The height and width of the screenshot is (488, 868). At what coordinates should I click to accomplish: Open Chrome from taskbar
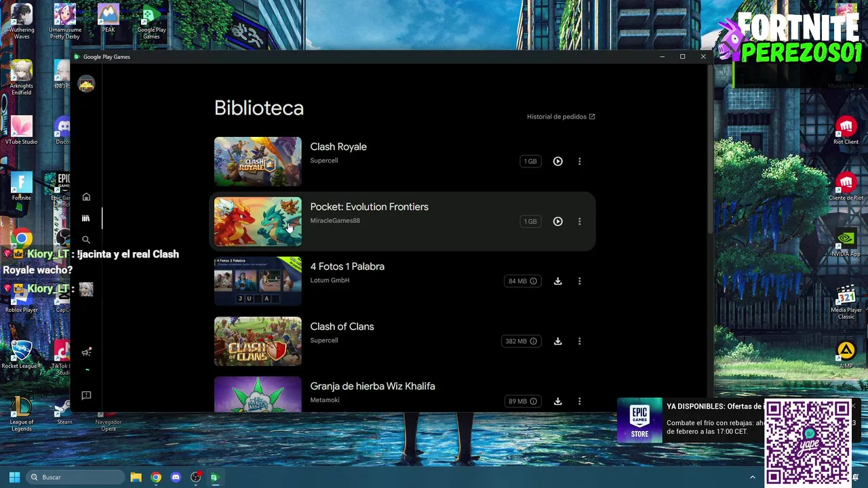pyautogui.click(x=156, y=477)
